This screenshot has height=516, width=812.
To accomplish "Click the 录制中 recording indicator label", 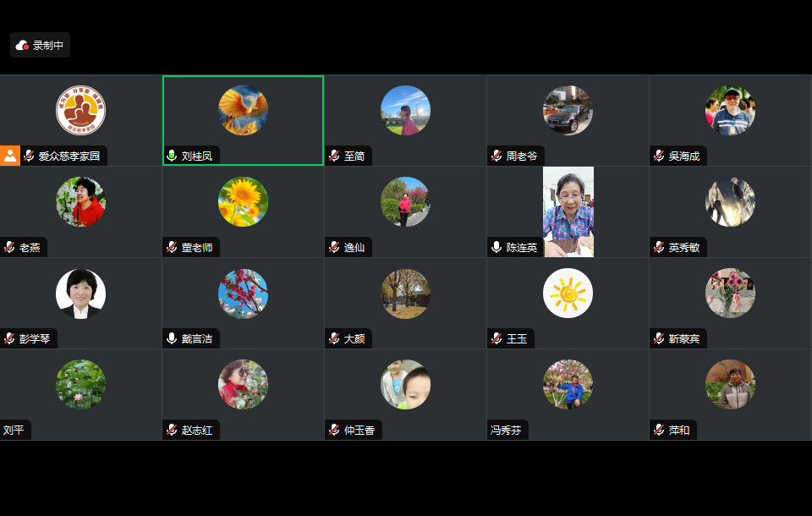I will 48,46.
